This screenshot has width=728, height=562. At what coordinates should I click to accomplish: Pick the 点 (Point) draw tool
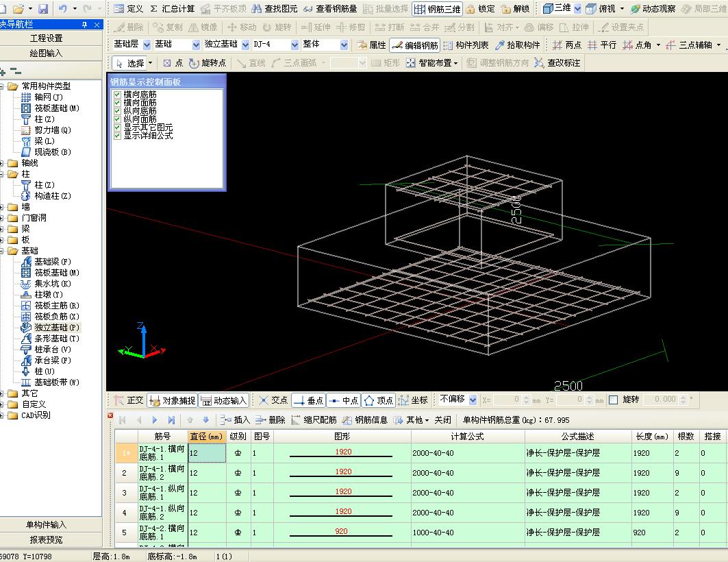click(173, 63)
